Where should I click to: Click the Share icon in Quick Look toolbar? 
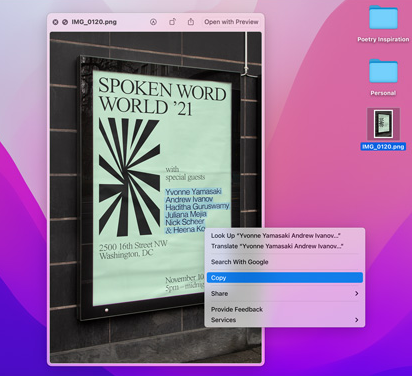point(190,22)
